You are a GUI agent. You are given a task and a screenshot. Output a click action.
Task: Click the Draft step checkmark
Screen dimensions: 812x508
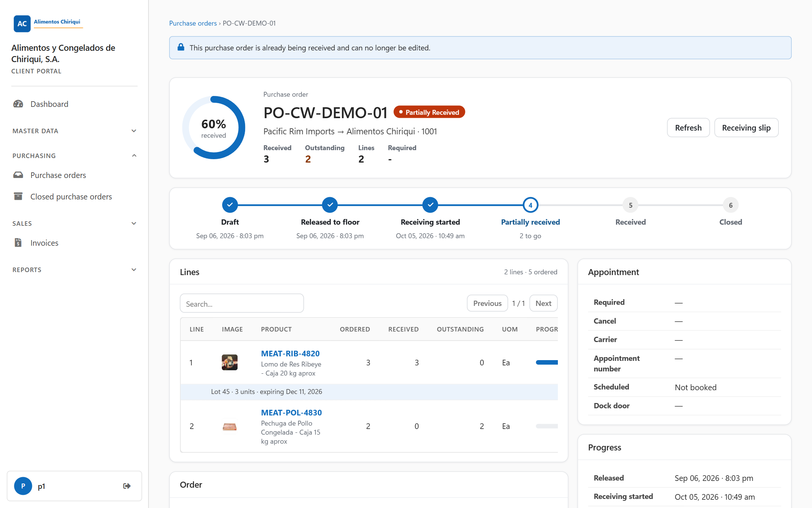(x=230, y=205)
